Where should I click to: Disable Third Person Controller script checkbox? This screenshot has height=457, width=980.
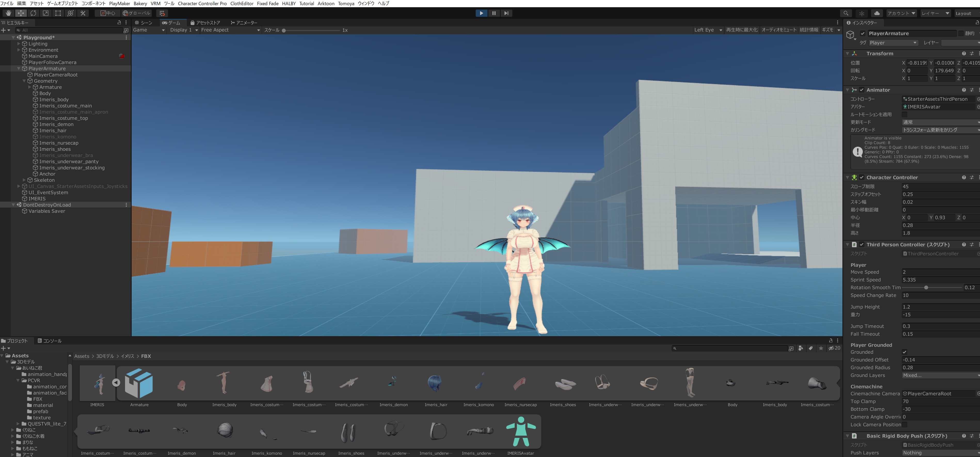point(862,245)
